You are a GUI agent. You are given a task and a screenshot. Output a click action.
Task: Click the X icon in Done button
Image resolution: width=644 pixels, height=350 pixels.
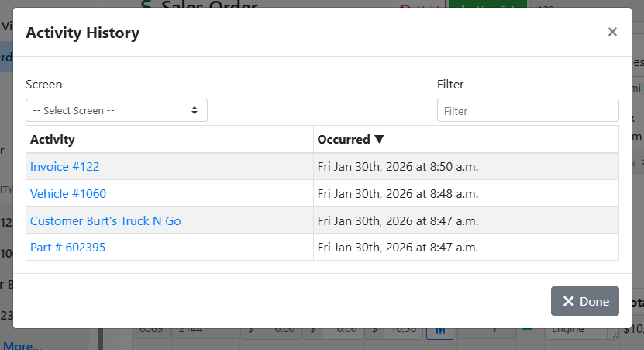coord(568,302)
